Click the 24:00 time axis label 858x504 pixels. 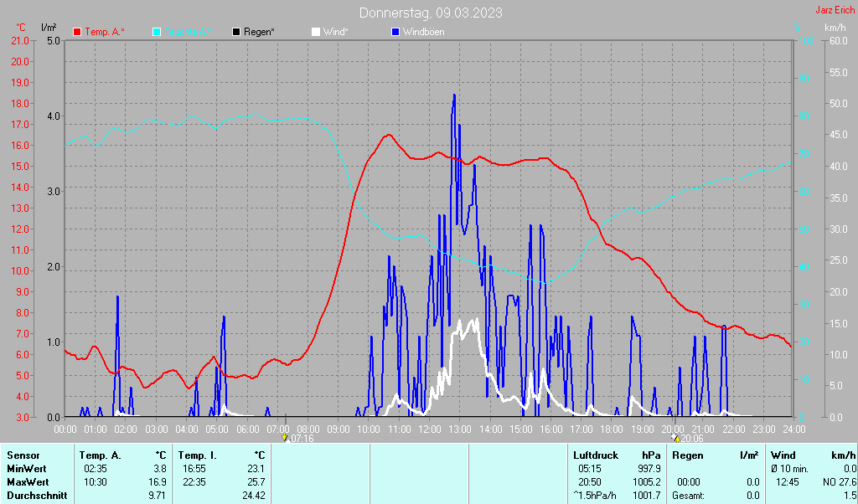[x=793, y=429]
